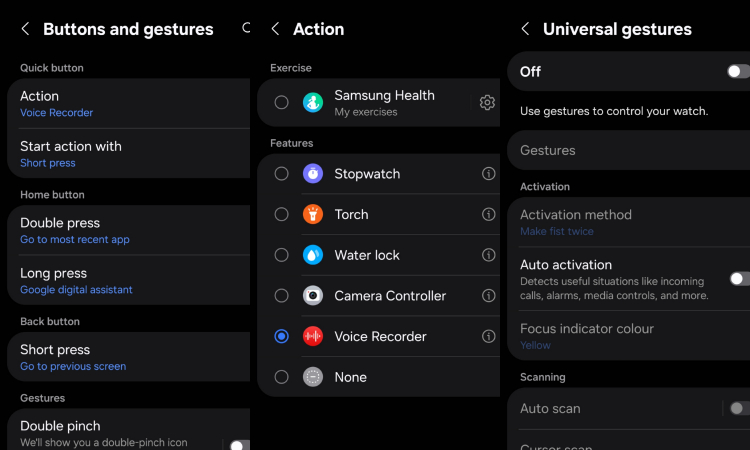Tap the red Voice Recorder icon
The height and width of the screenshot is (450, 750).
click(x=313, y=336)
